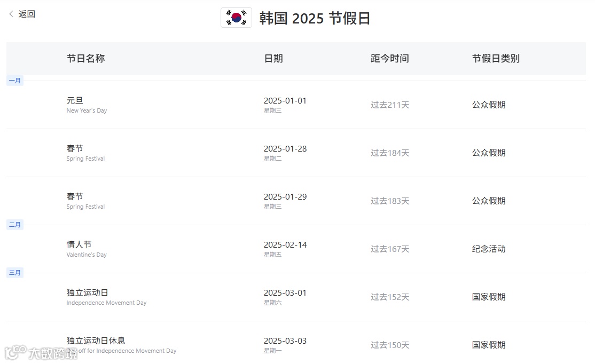Screen dimensions: 595x364
Task: Open the 元旦 New Year's Day row
Action: coord(75,100)
